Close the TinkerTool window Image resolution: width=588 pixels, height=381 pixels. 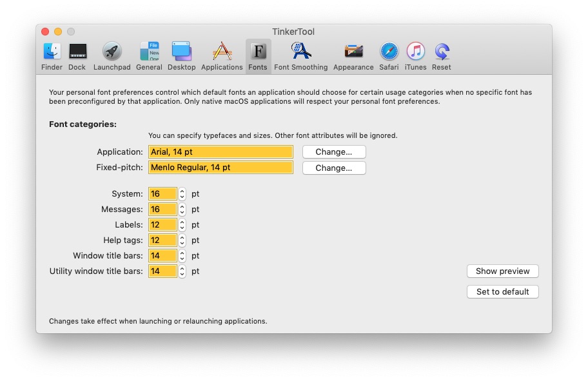[45, 32]
